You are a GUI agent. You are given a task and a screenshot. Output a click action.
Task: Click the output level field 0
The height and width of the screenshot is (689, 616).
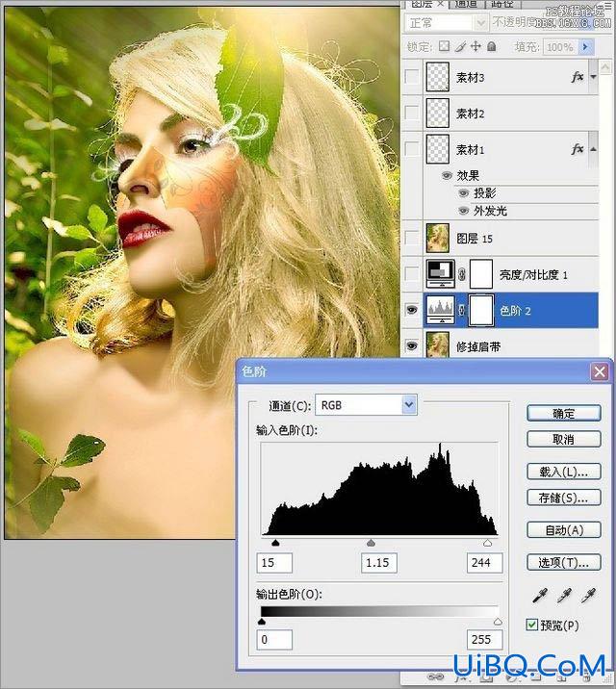click(274, 639)
